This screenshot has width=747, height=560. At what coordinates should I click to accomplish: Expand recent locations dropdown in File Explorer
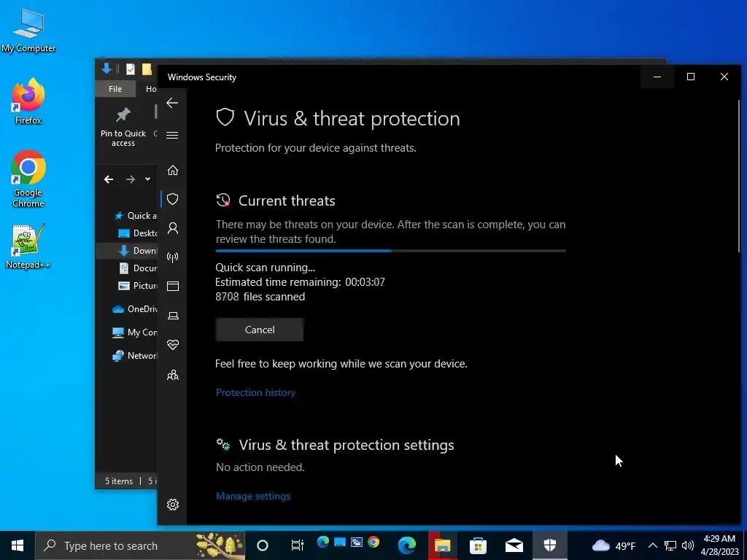(147, 179)
